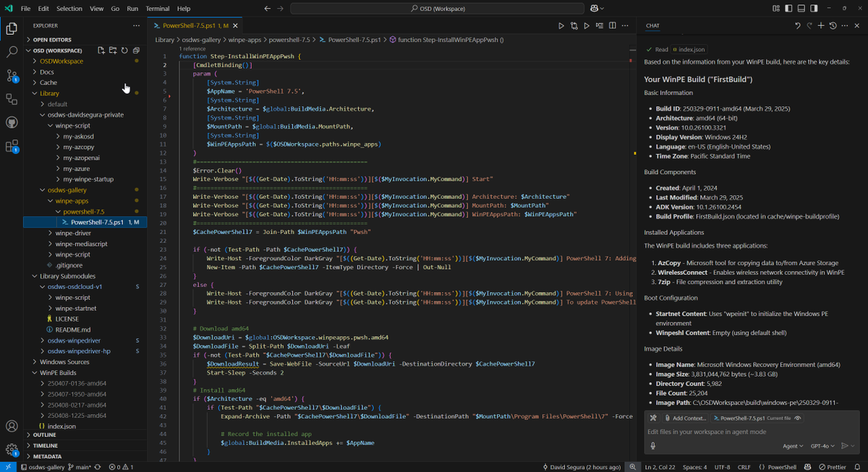Screen dimensions: 868x472
Task: Open the Extensions view in activity bar
Action: (12, 146)
